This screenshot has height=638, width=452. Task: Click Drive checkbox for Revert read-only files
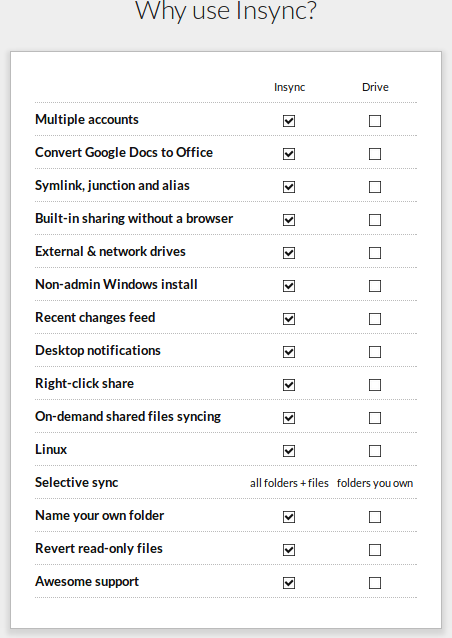[375, 550]
